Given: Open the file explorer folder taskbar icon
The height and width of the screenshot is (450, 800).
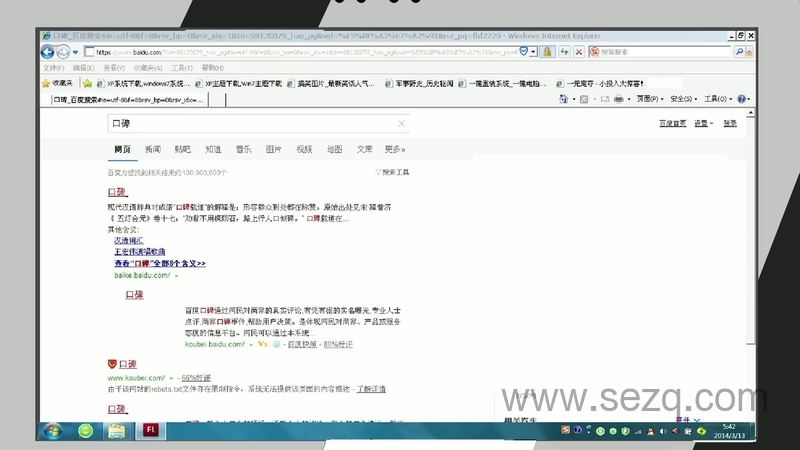Looking at the screenshot, I should (x=116, y=432).
